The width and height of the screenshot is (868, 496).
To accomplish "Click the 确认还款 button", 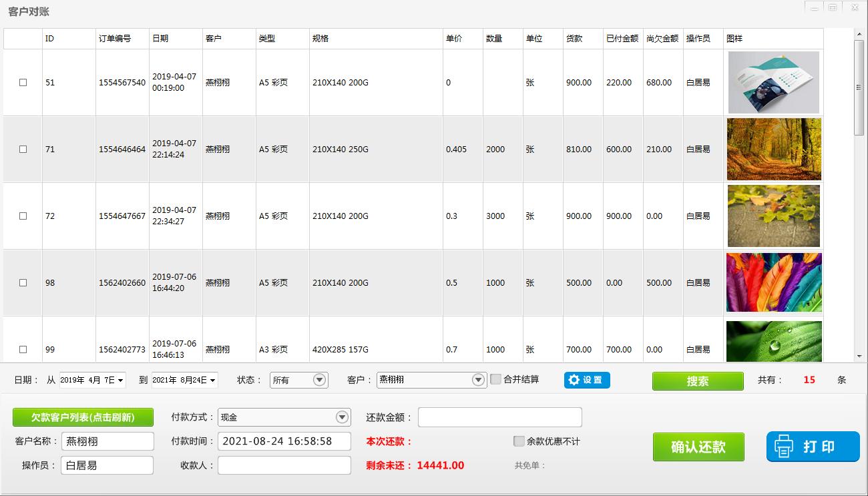I will tap(698, 447).
